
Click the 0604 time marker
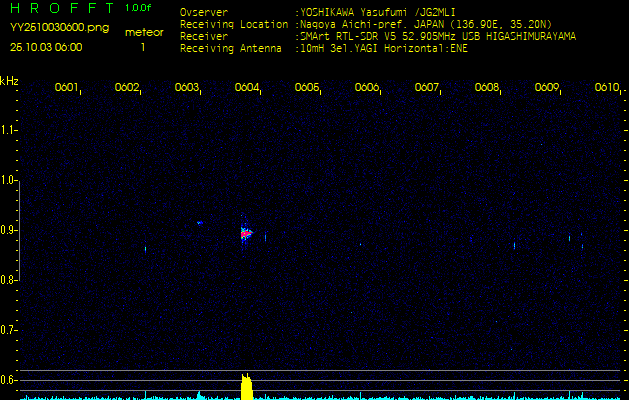247,88
